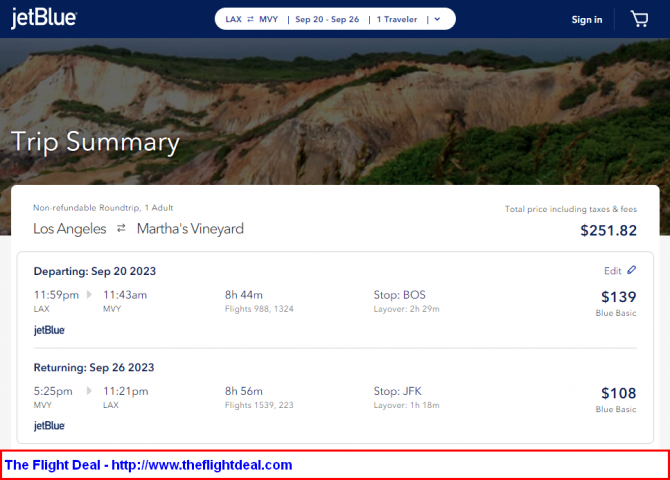Click the 11:43am arrival time

pyautogui.click(x=125, y=295)
